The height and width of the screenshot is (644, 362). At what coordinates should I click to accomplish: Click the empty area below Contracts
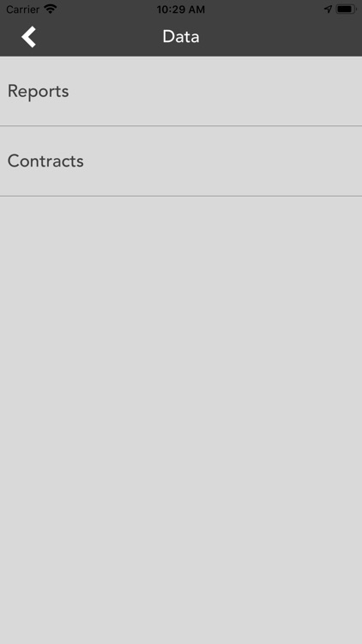click(181, 419)
